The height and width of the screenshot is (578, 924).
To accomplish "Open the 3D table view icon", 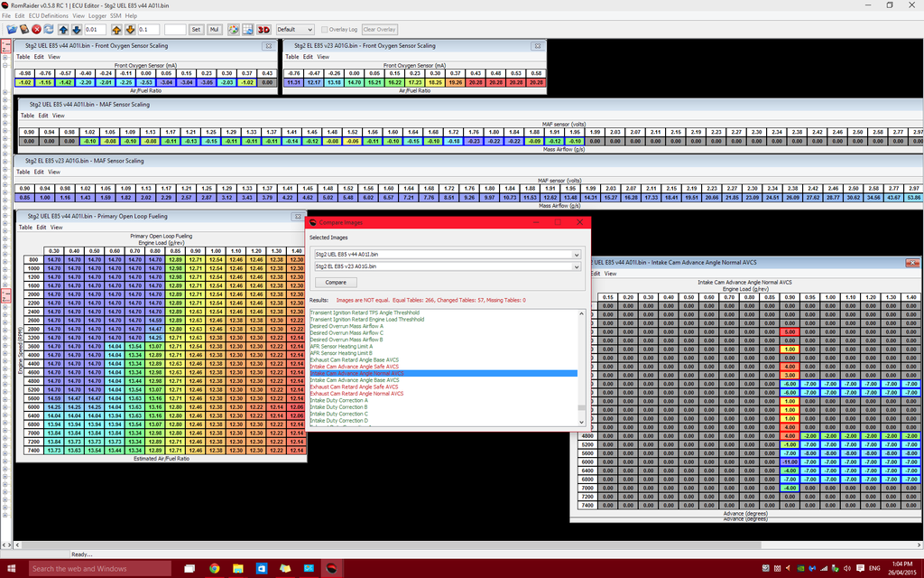I will pos(263,29).
